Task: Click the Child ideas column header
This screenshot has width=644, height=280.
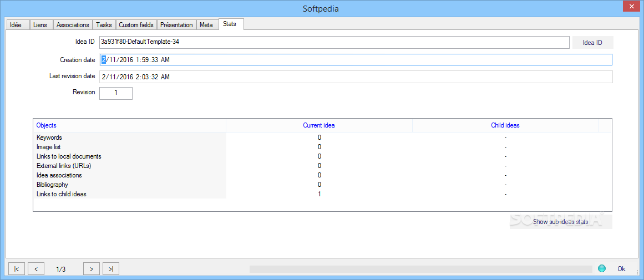Action: [x=505, y=125]
